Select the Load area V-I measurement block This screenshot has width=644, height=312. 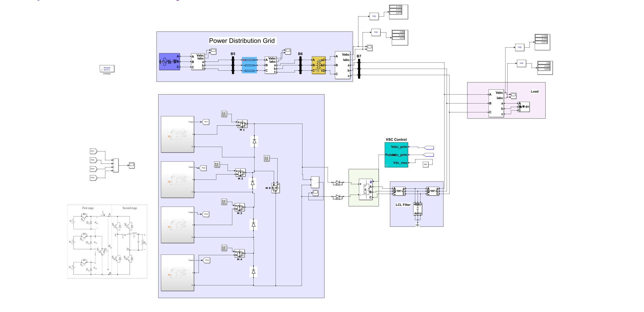pyautogui.click(x=496, y=103)
